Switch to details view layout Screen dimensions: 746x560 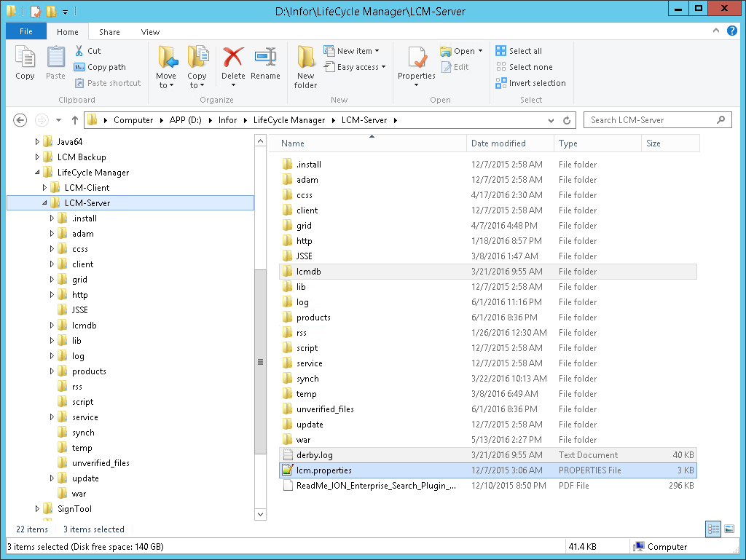pos(713,529)
